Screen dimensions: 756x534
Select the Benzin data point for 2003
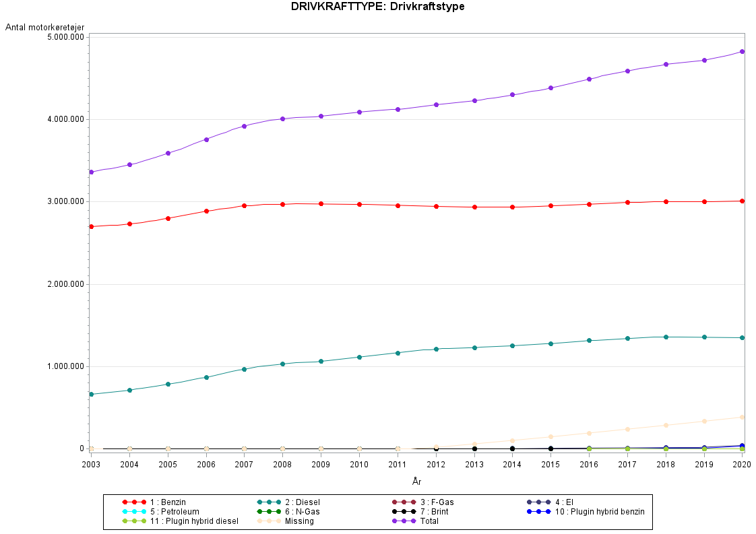[91, 226]
